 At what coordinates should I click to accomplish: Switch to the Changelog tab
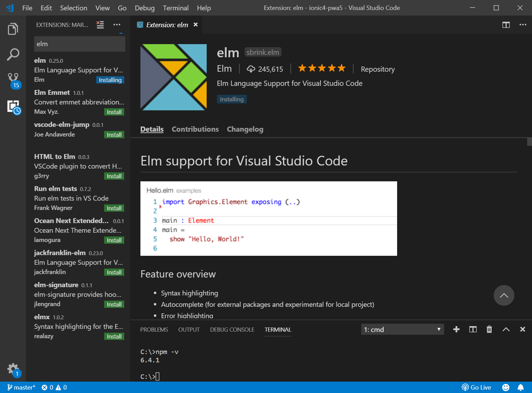tap(245, 129)
